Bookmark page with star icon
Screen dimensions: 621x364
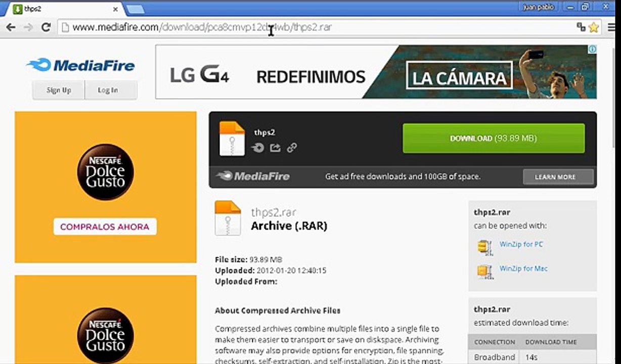594,27
